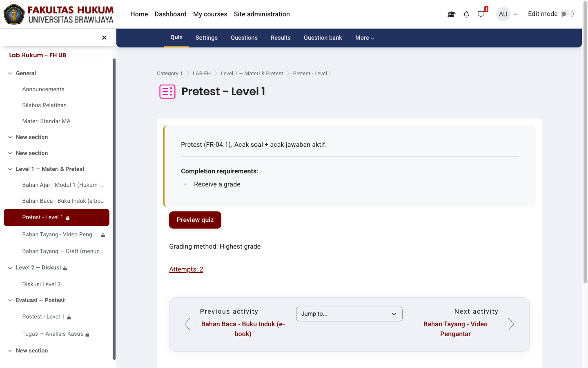Click the sidebar vertical scrollbar
This screenshot has height=368, width=588.
[x=114, y=209]
